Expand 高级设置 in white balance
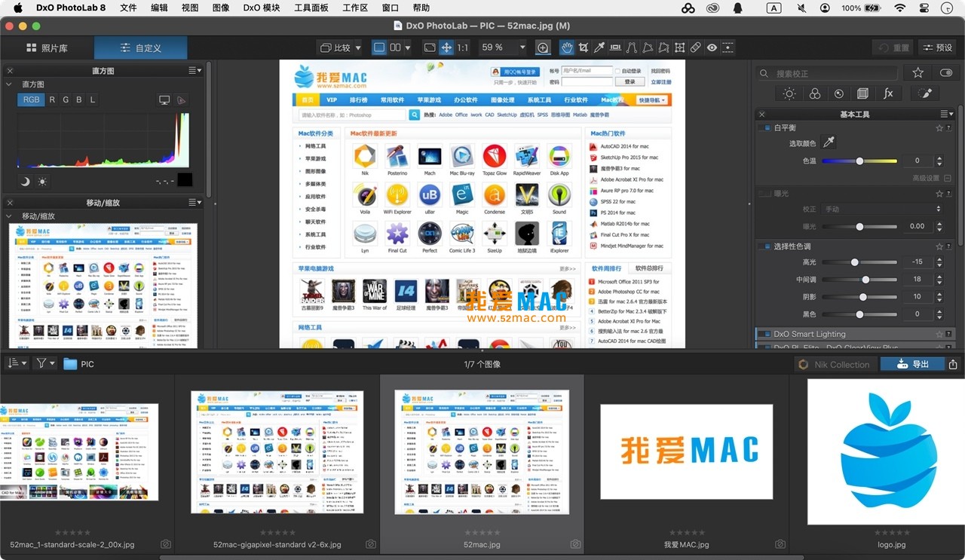 932,179
